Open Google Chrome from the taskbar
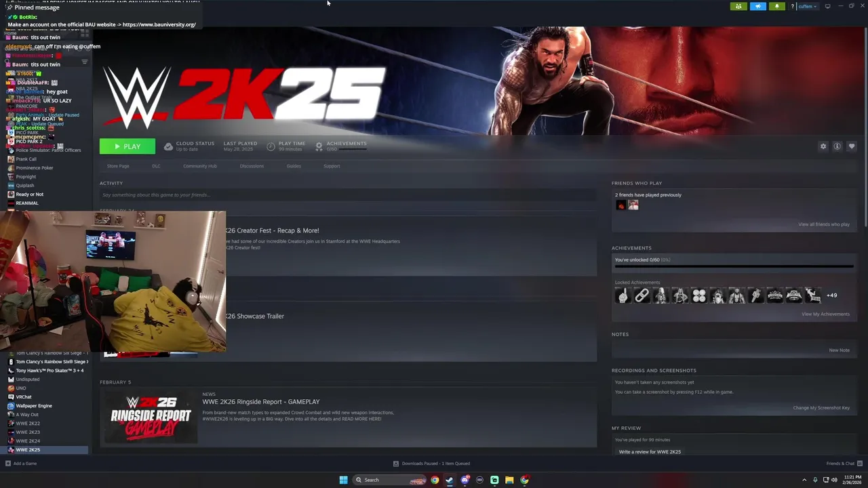Viewport: 868px width, 488px height. pyautogui.click(x=435, y=480)
